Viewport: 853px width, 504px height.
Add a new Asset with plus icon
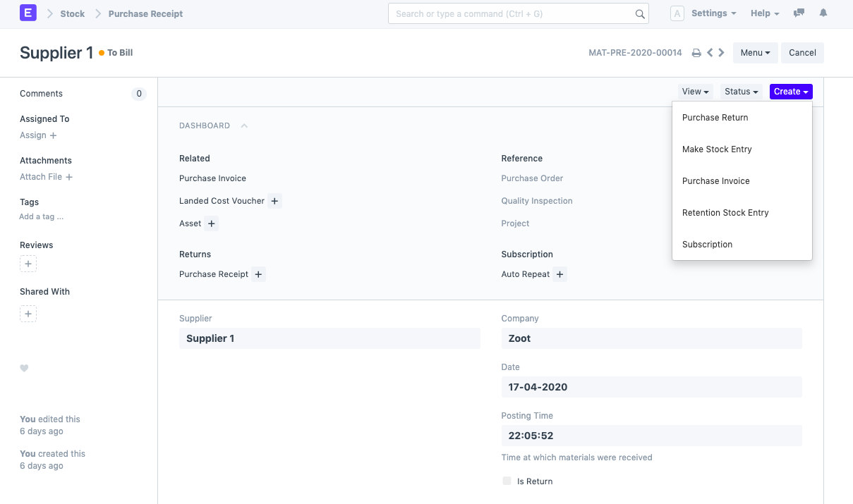(212, 223)
